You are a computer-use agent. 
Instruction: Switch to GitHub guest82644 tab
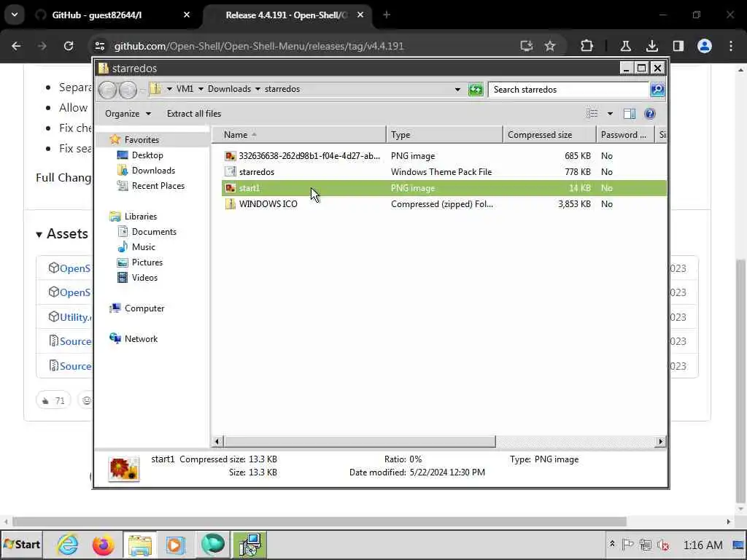(112, 15)
